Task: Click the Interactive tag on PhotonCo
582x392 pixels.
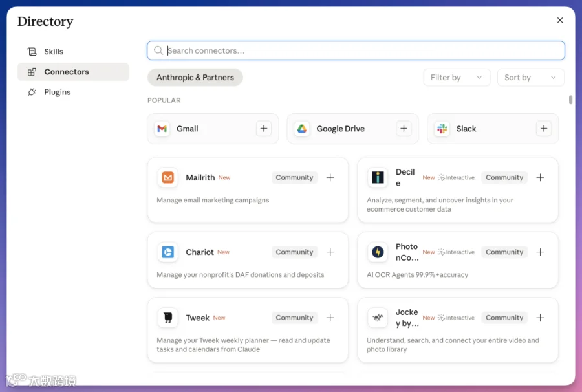Action: pyautogui.click(x=456, y=252)
